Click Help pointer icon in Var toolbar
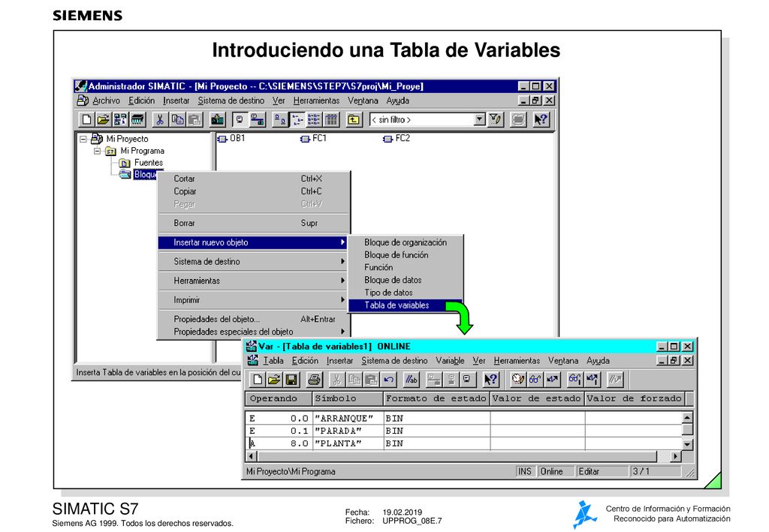The width and height of the screenshot is (769, 532). tap(491, 379)
